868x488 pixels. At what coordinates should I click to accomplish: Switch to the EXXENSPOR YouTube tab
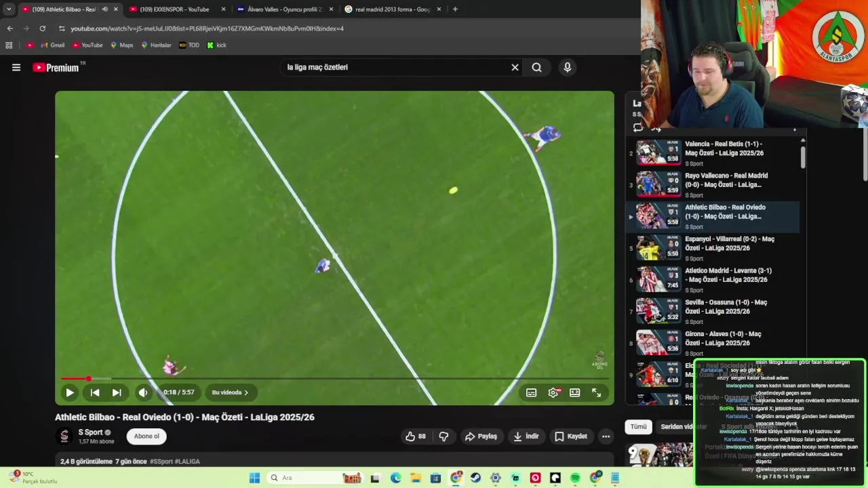(175, 9)
